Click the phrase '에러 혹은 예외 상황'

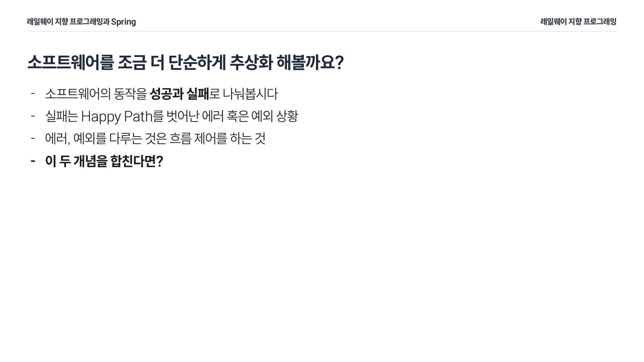[x=250, y=116]
